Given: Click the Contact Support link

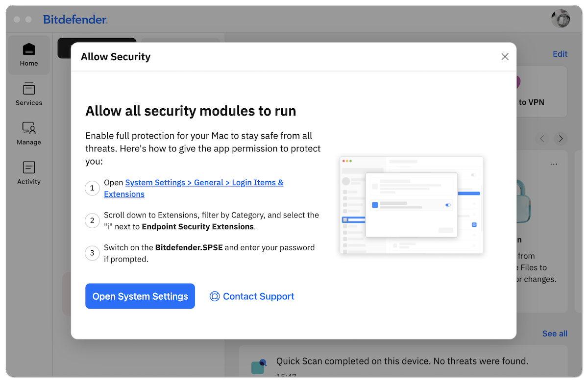Looking at the screenshot, I should [x=259, y=296].
